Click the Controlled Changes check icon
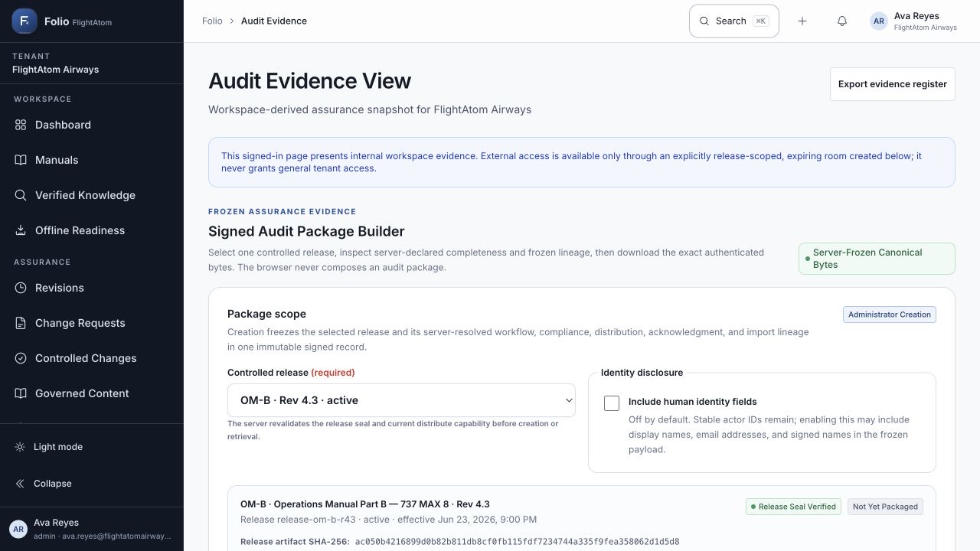980x551 pixels. point(21,358)
